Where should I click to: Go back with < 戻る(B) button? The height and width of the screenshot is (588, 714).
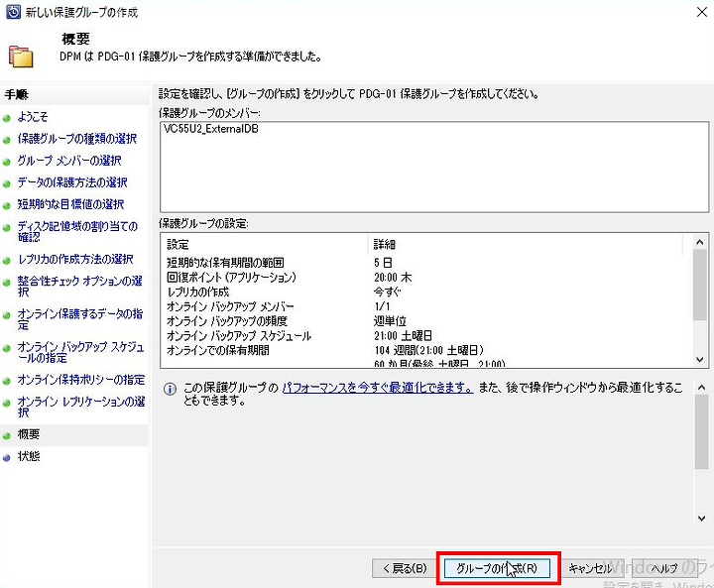(405, 568)
